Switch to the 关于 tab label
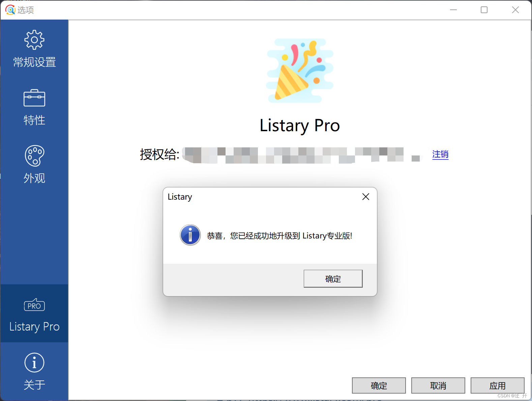The height and width of the screenshot is (401, 532). click(34, 385)
